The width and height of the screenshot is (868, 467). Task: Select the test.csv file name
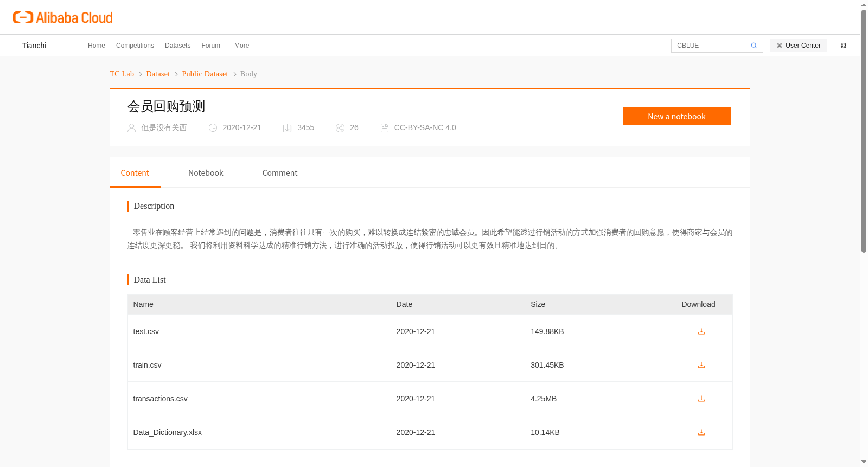146,331
